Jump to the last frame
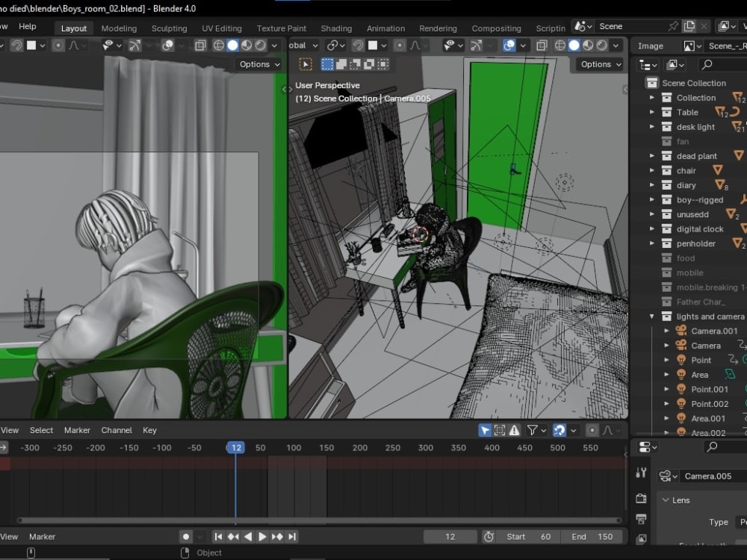 (292, 537)
